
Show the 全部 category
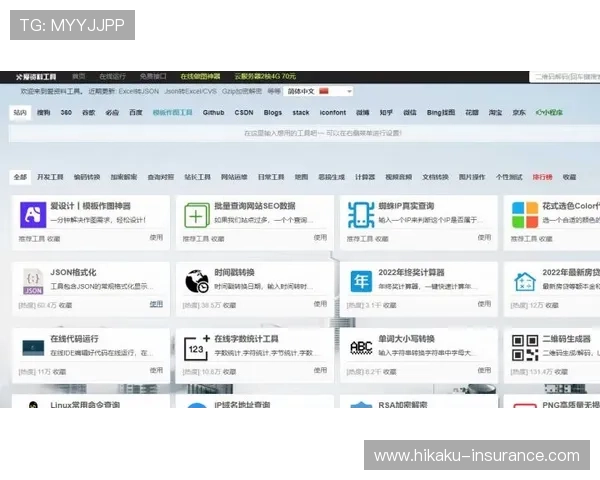click(x=20, y=177)
